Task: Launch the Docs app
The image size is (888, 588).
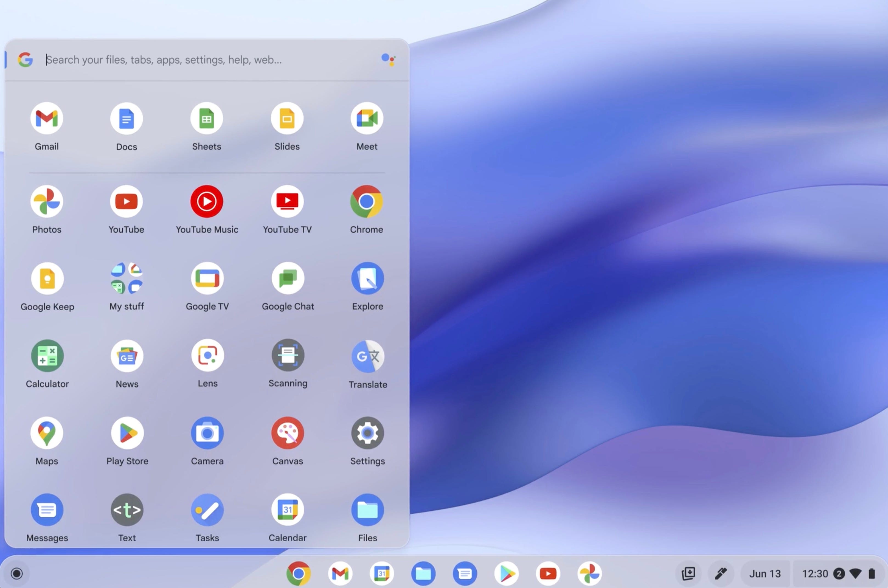Action: click(x=127, y=119)
